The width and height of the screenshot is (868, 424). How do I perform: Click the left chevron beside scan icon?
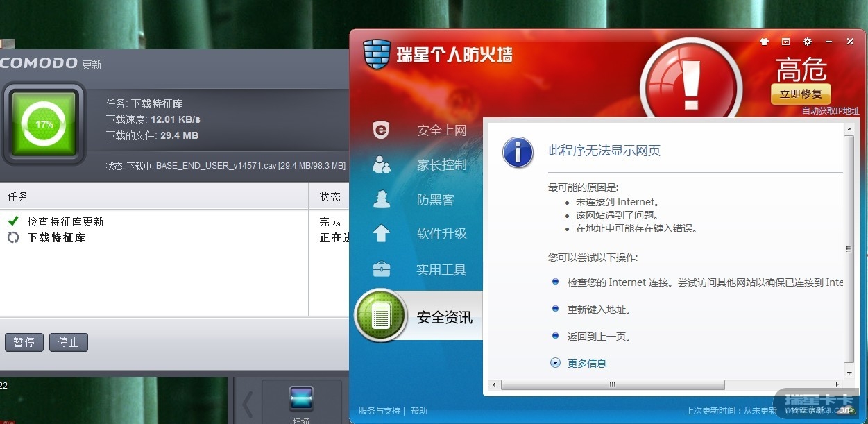click(248, 405)
